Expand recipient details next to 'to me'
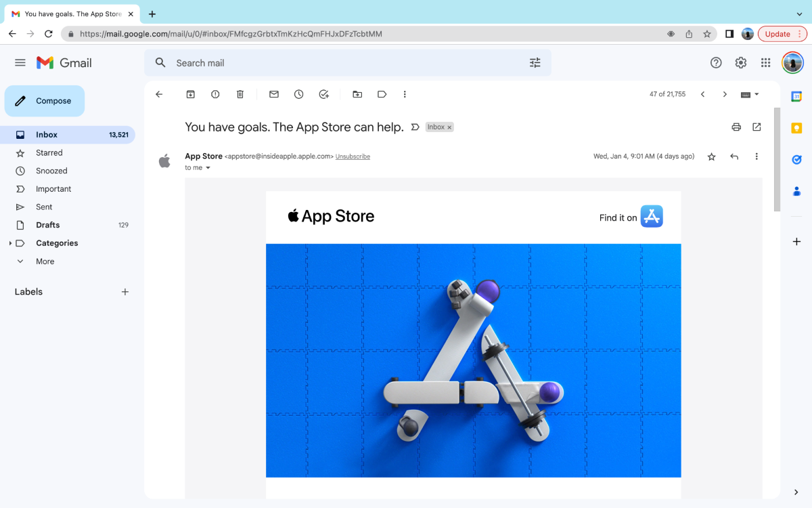812x508 pixels. pyautogui.click(x=208, y=168)
